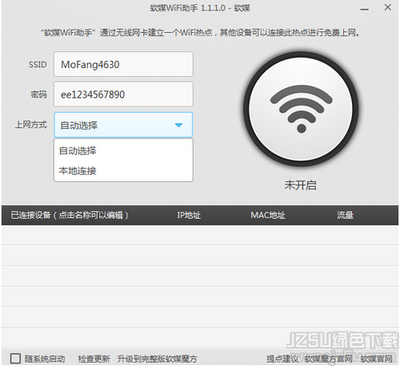
Task: Minimize the 软媒WiFi助手 window
Action: [365, 9]
